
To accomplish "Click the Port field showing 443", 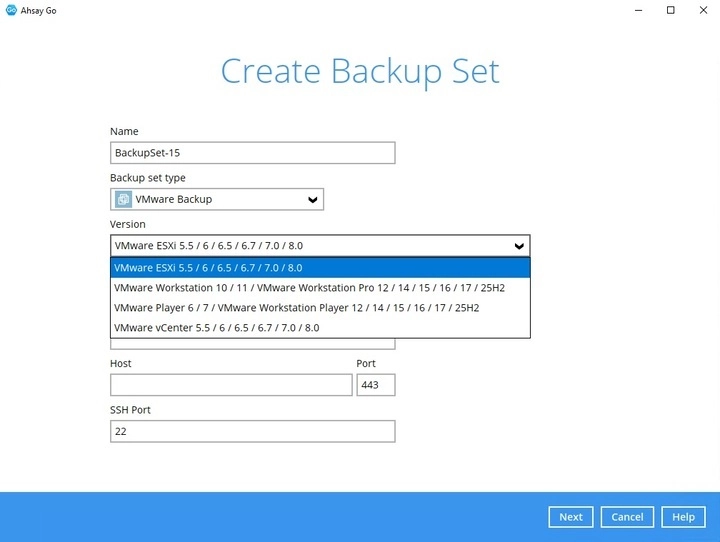I will [x=376, y=385].
